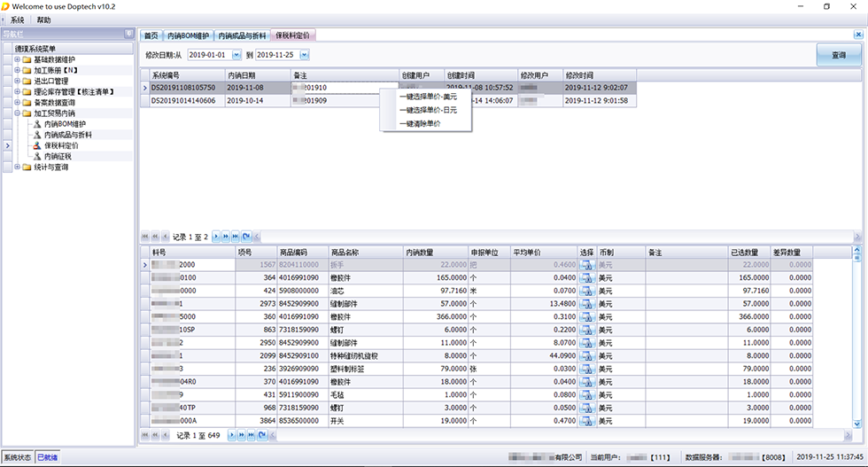Switch to the 内销BOM维护 tab
The image size is (868, 467).
188,35
